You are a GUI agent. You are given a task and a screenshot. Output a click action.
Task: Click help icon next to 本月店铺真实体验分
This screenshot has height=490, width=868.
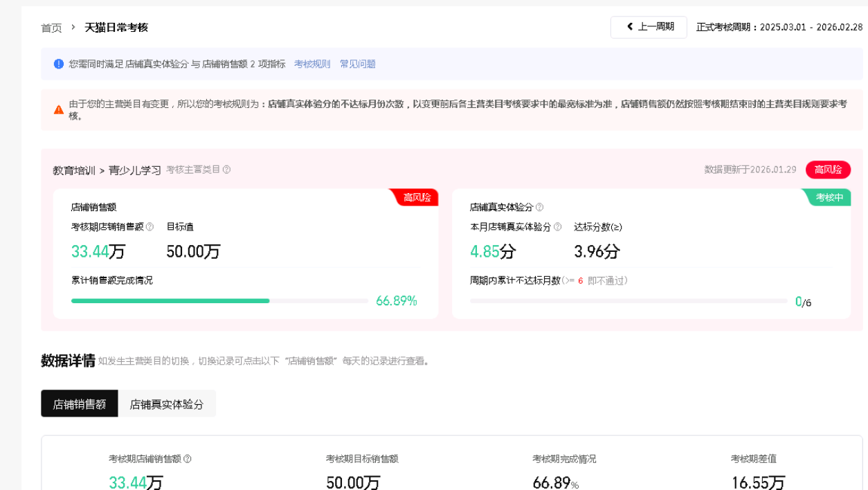click(x=557, y=226)
